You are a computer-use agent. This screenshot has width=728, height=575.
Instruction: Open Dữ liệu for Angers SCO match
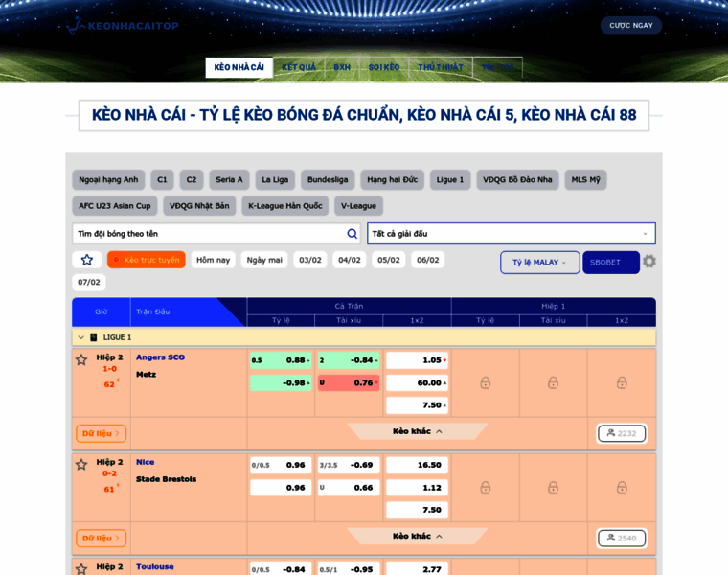pyautogui.click(x=101, y=433)
